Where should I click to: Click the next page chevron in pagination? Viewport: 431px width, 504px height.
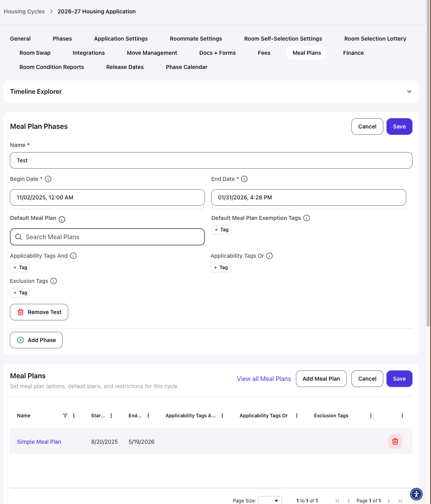(x=388, y=500)
